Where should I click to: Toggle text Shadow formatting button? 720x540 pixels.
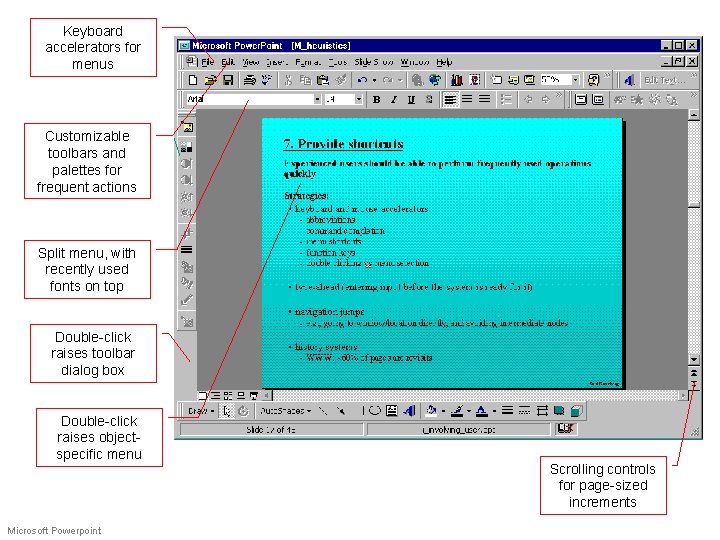428,100
